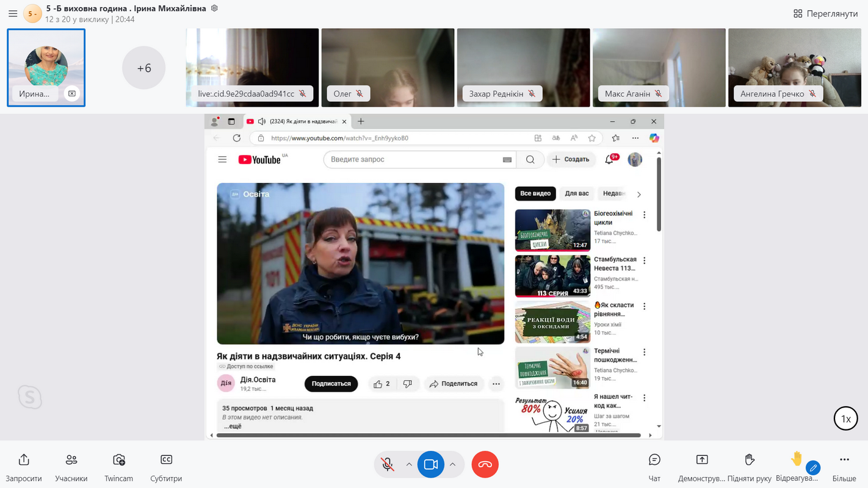Click the 1x zoom level button
The height and width of the screenshot is (488, 868).
coord(845,419)
